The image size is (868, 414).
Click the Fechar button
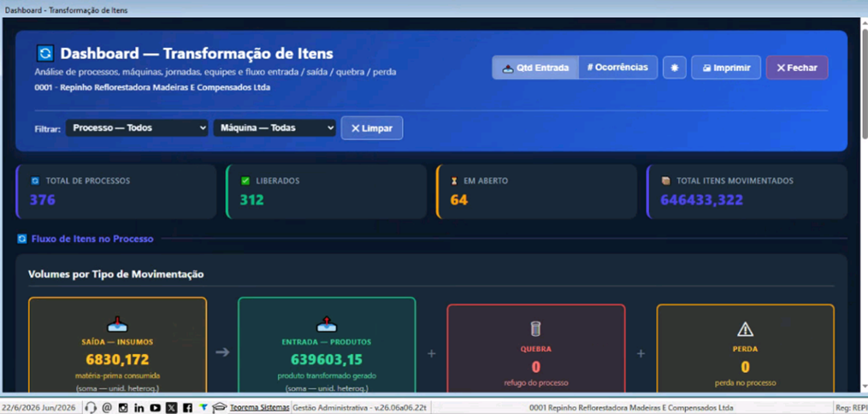click(x=796, y=68)
